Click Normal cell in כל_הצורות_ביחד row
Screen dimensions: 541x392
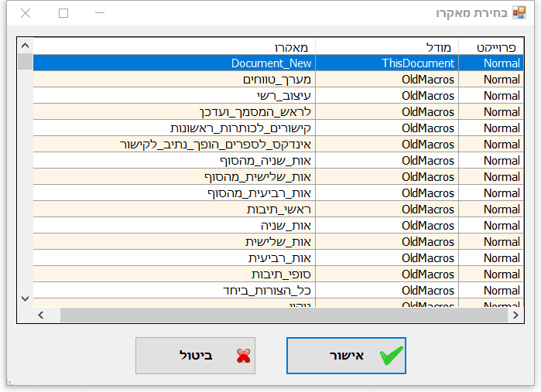491,290
